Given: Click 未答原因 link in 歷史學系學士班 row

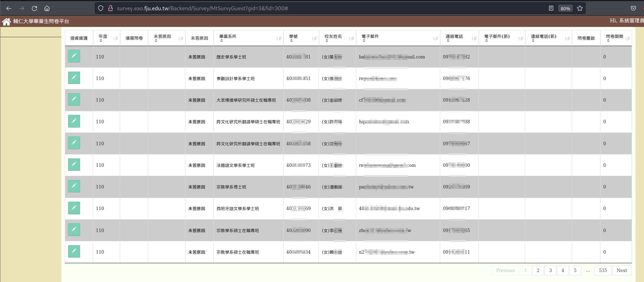Looking at the screenshot, I should pyautogui.click(x=197, y=57).
